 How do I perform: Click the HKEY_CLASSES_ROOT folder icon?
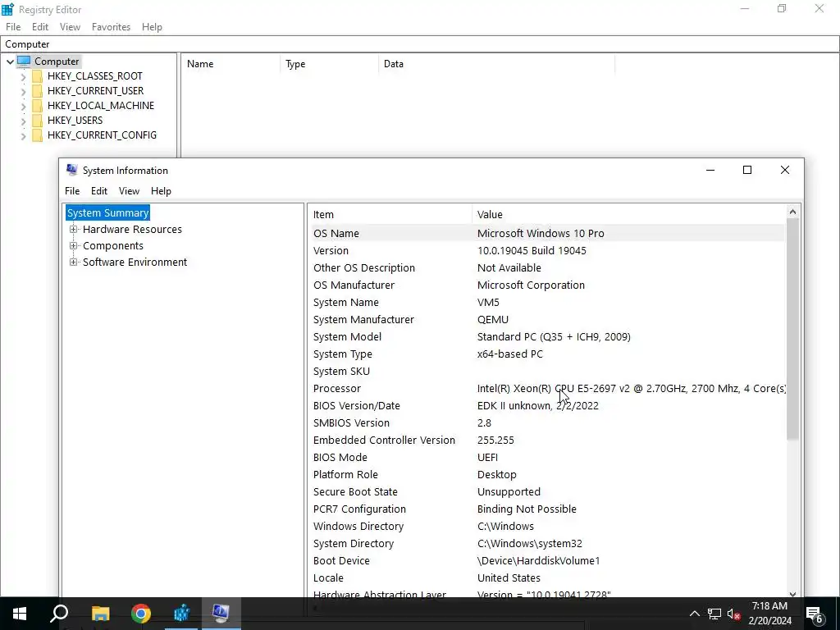click(37, 76)
